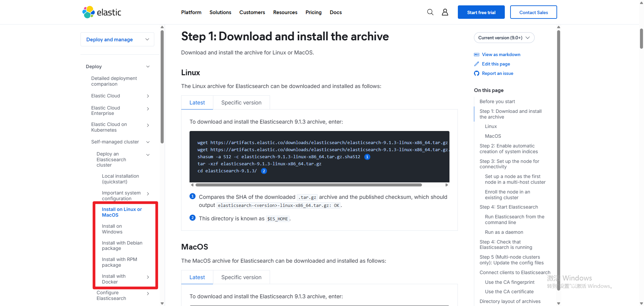The width and height of the screenshot is (644, 306).
Task: Open Local installation (quickstart) page
Action: click(120, 179)
